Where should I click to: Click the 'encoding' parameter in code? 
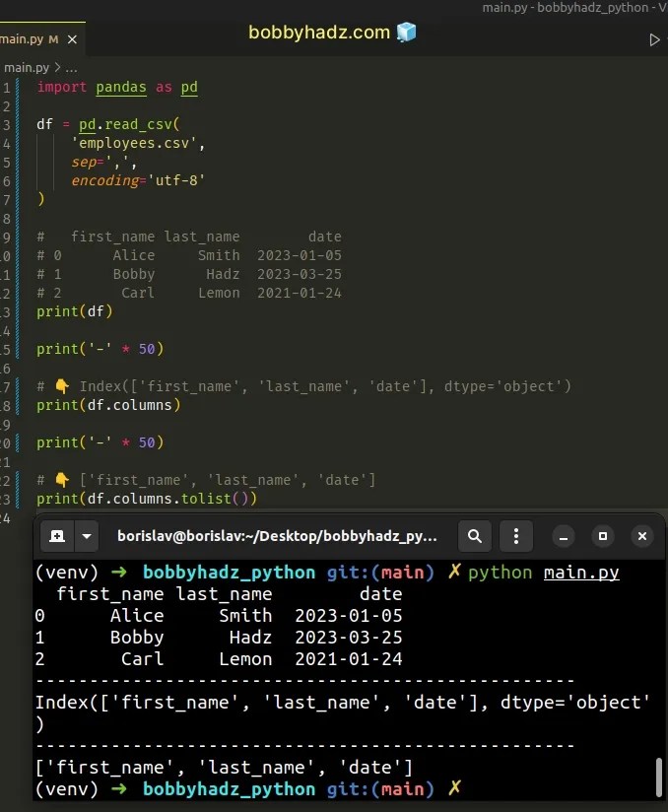pos(104,180)
